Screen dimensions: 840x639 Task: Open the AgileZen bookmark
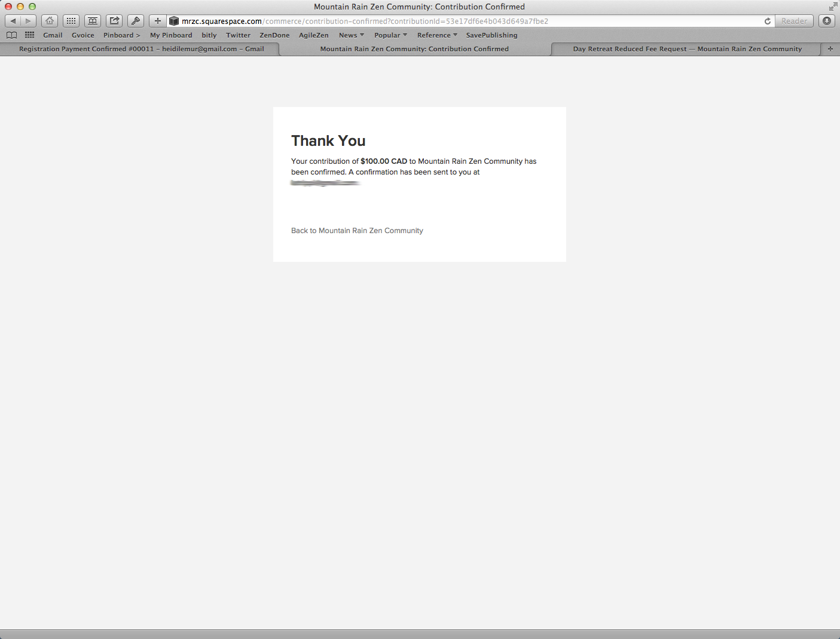314,35
